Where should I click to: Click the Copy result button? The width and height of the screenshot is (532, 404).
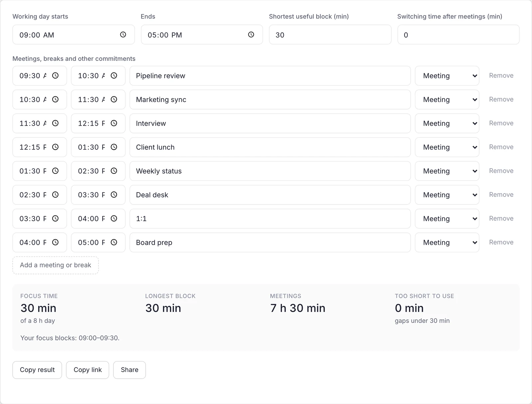point(37,370)
